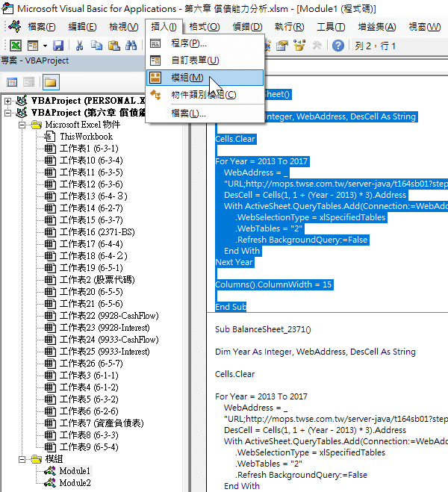Open the 工具(T) menu

331,27
